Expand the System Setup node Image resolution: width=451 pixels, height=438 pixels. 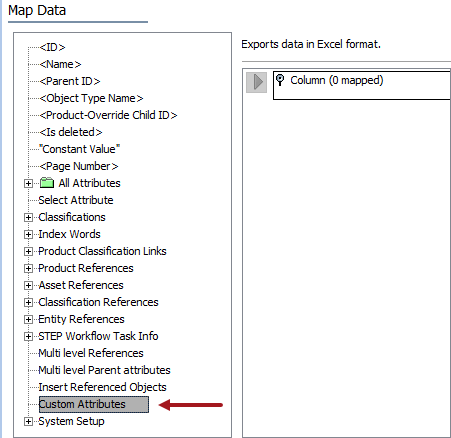pyautogui.click(x=28, y=421)
